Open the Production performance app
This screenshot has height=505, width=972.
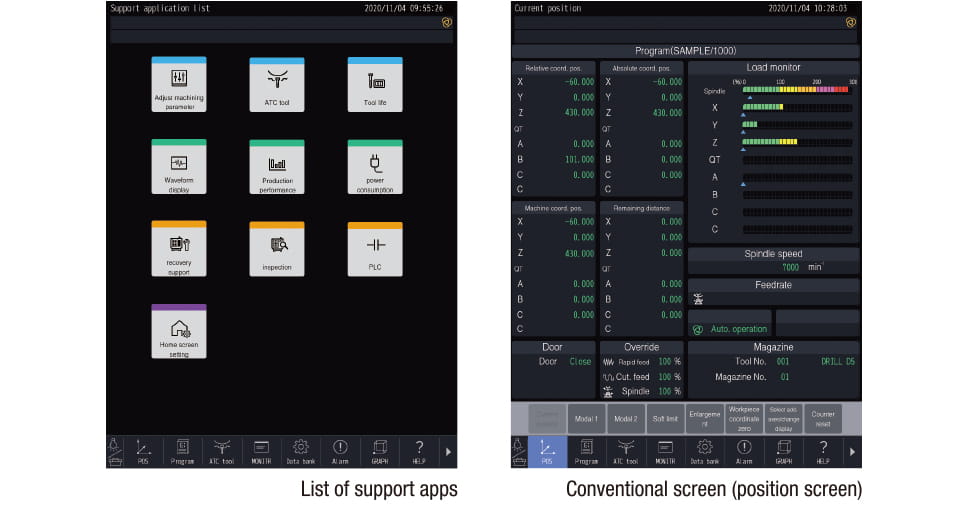(x=277, y=166)
